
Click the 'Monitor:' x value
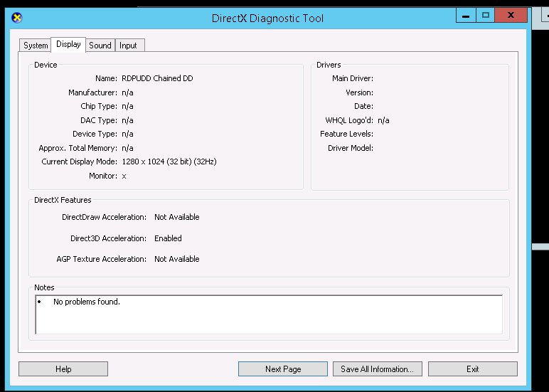point(124,176)
